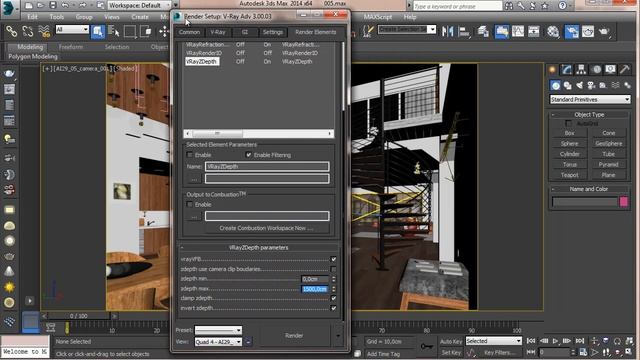This screenshot has width=640, height=360.
Task: Activate the Select Object tool
Action: point(98,31)
